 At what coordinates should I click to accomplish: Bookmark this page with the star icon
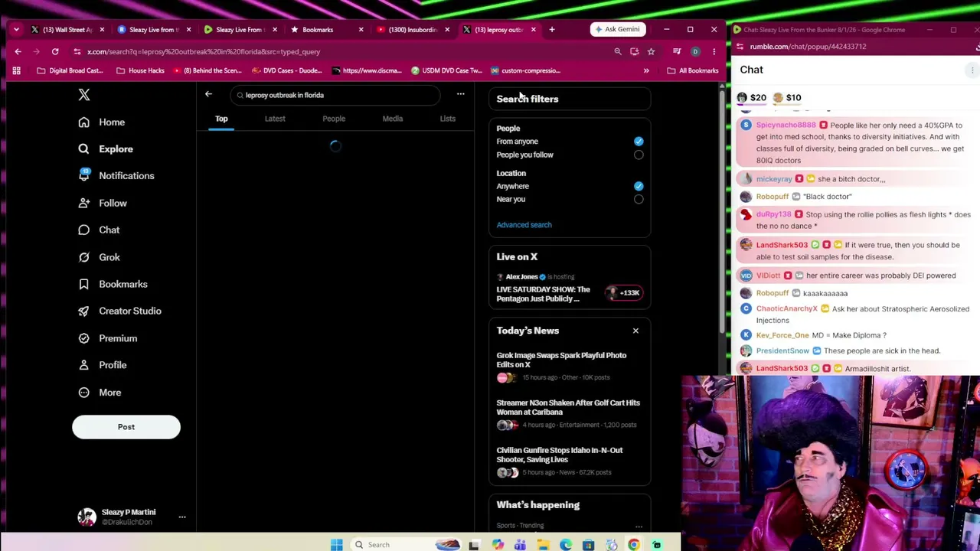click(651, 52)
